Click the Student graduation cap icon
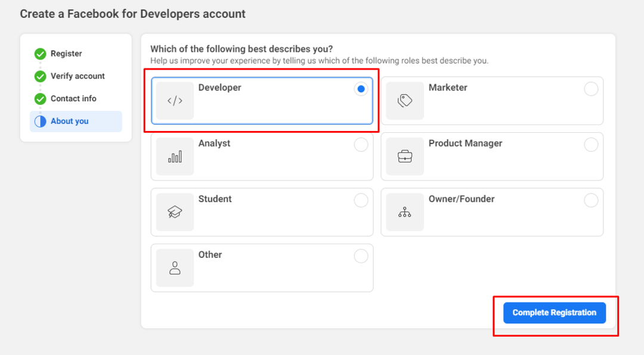Image resolution: width=644 pixels, height=355 pixels. [x=175, y=212]
